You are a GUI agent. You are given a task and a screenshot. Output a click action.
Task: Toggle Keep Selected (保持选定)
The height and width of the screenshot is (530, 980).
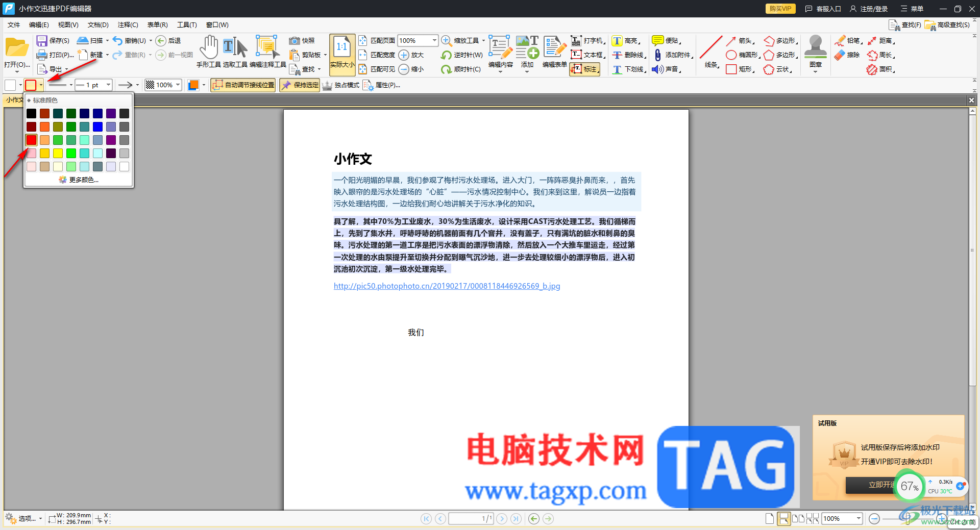[x=300, y=85]
